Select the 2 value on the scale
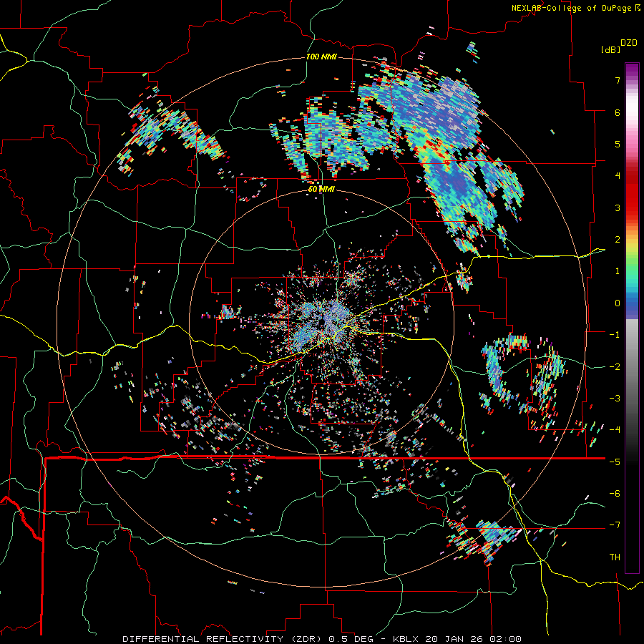The width and height of the screenshot is (644, 644). pos(618,240)
